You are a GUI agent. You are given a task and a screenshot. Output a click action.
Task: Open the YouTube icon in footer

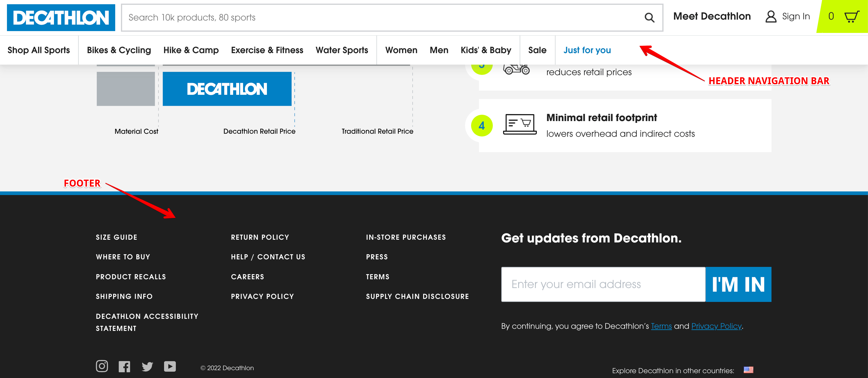coord(170,366)
